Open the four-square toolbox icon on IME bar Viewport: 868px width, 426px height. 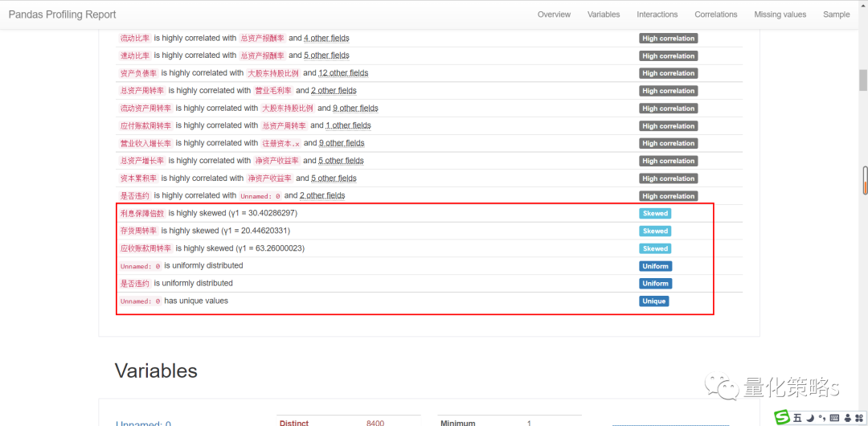[x=859, y=417]
